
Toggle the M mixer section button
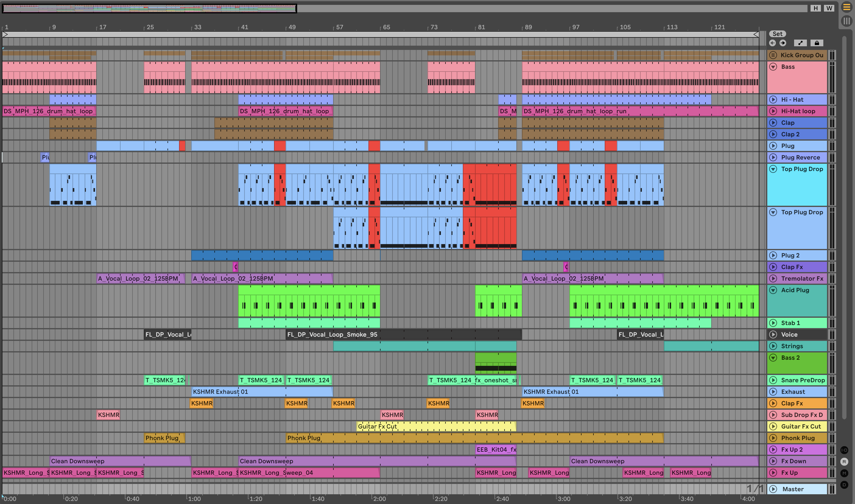(844, 473)
